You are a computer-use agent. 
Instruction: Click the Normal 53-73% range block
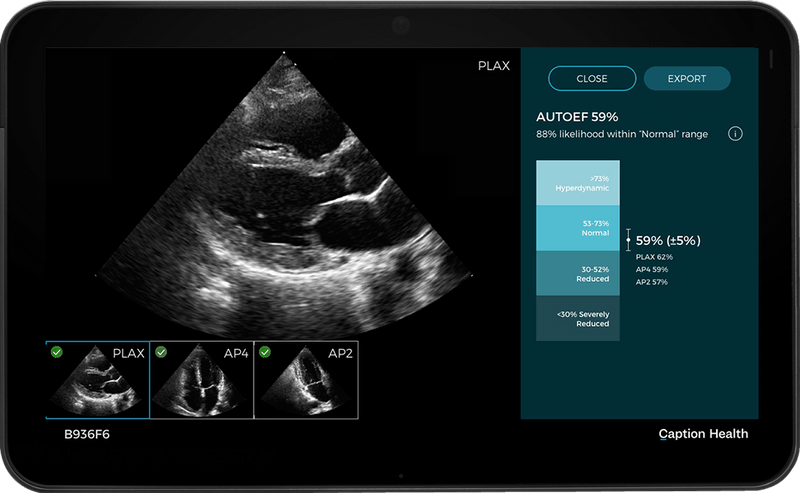(578, 228)
